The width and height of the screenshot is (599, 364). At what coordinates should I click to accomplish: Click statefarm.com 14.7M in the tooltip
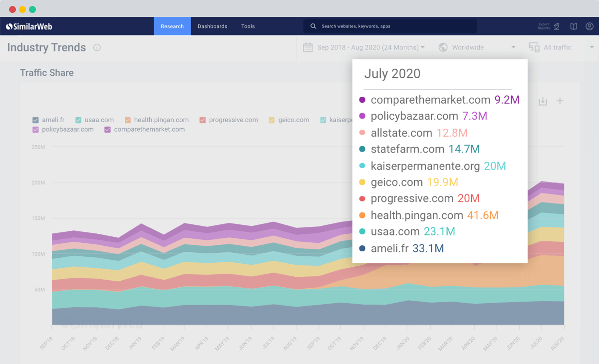click(x=419, y=149)
